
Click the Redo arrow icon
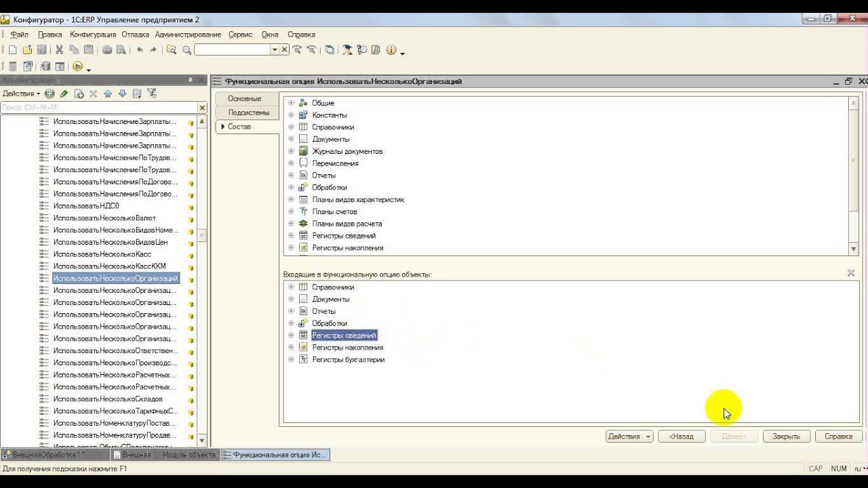(x=153, y=49)
